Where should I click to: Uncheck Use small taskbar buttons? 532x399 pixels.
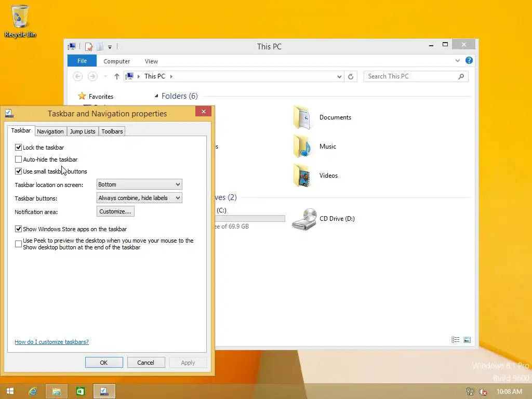coord(18,171)
